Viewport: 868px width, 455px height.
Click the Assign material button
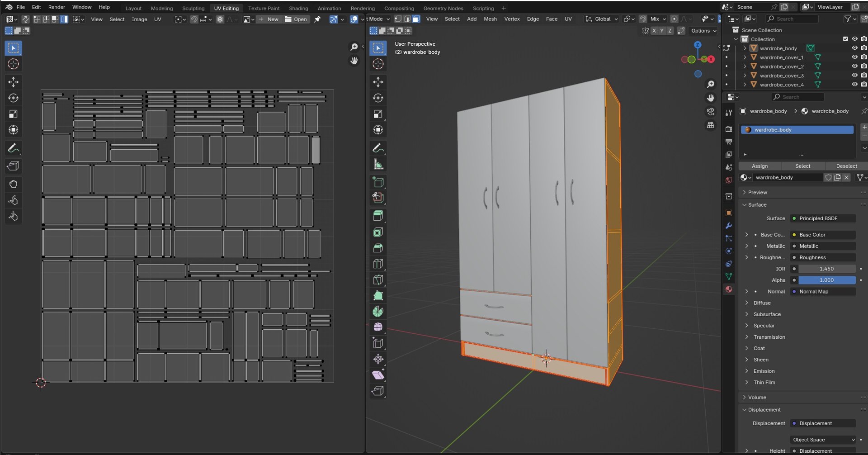point(759,166)
